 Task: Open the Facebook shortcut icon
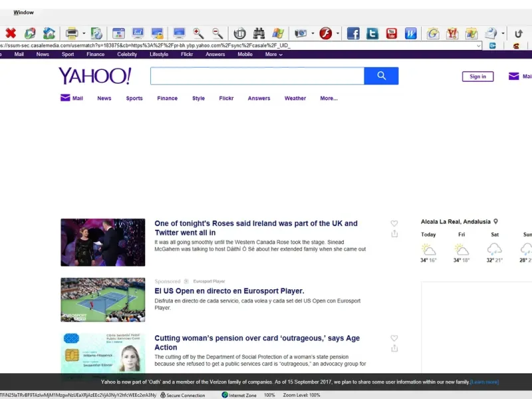point(353,33)
